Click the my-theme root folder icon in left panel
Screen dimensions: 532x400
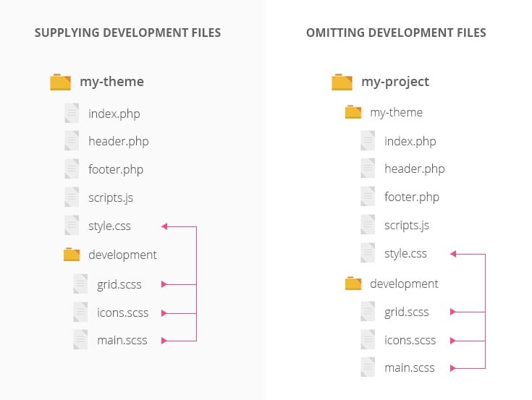click(60, 82)
